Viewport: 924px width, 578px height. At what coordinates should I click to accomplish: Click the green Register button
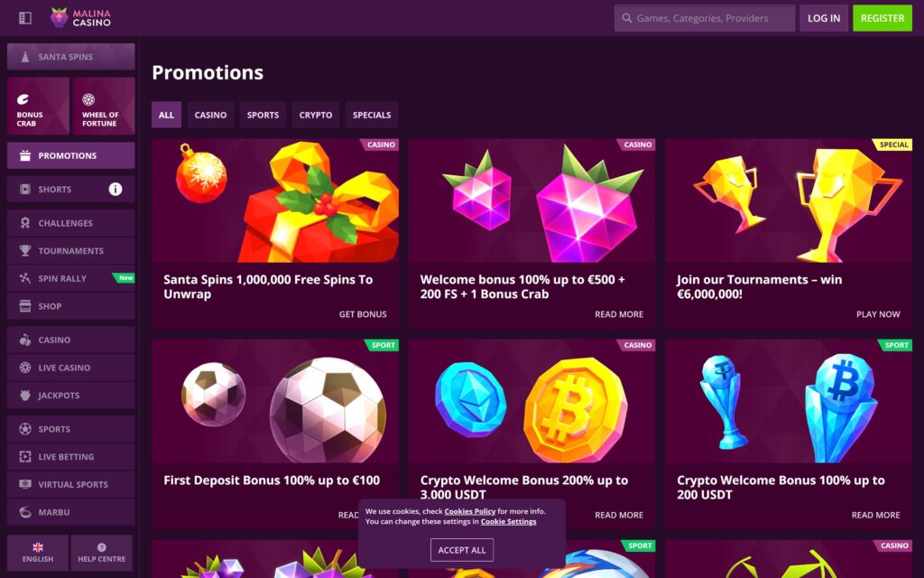tap(882, 18)
